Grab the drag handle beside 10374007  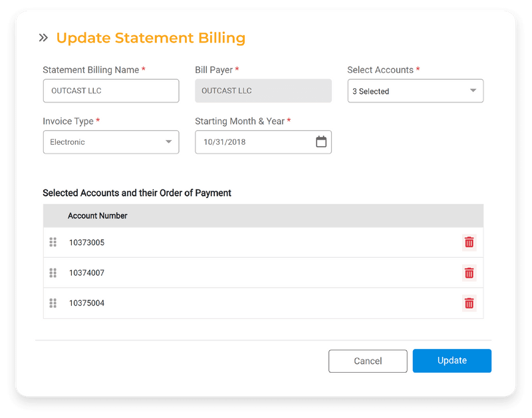[53, 273]
